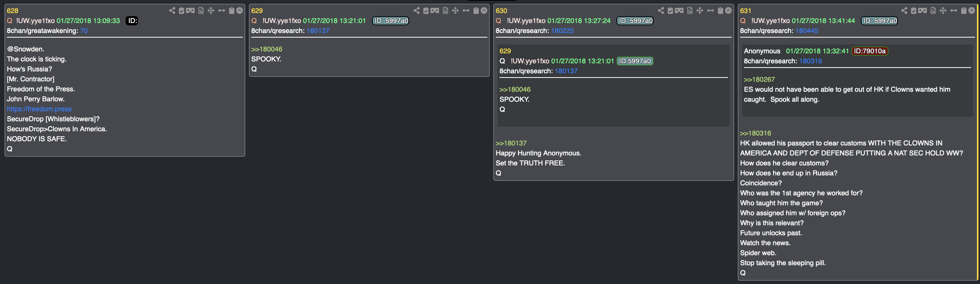
Task: Follow the >>180316 reply reference in post 631
Action: [x=755, y=133]
